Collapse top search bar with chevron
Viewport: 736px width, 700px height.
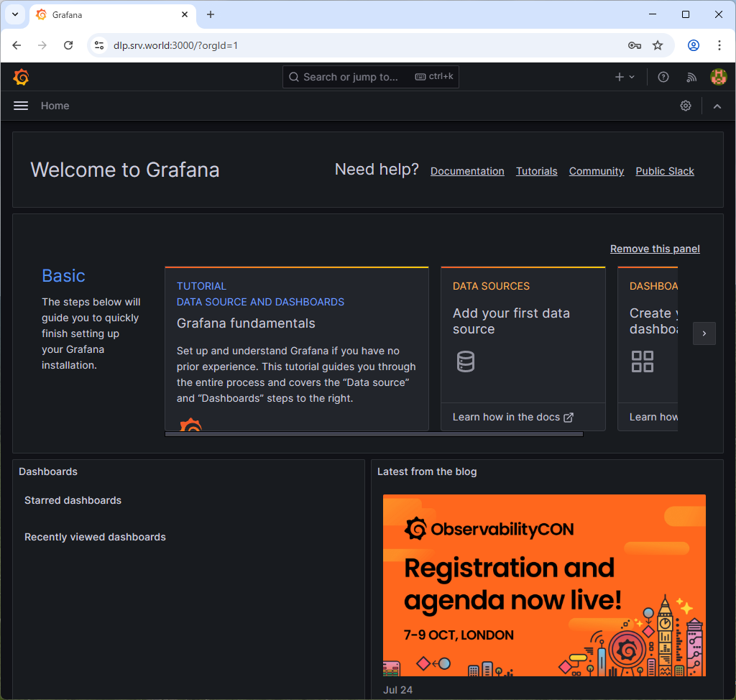pos(717,106)
